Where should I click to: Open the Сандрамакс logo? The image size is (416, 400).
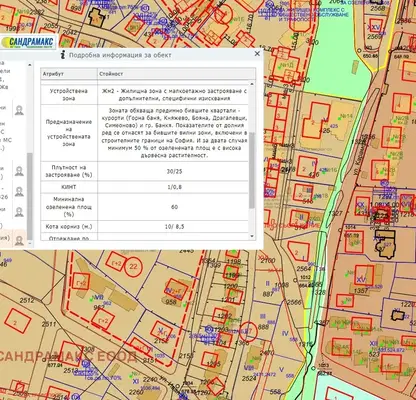(x=28, y=42)
